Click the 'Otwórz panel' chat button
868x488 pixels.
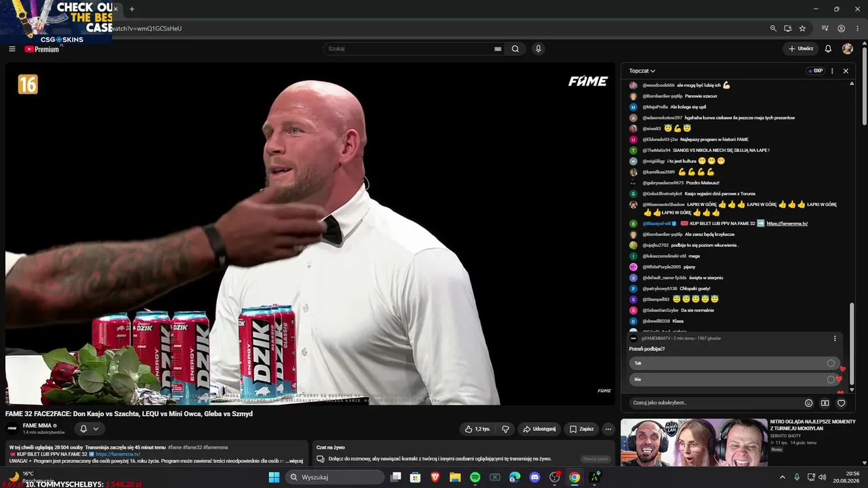596,459
